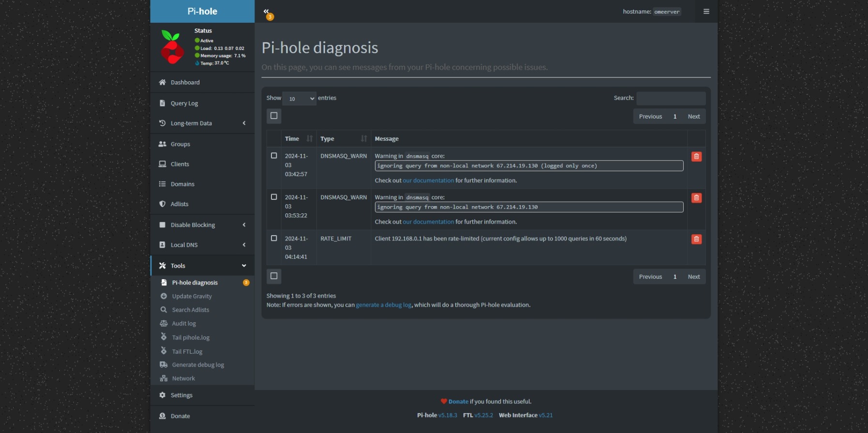Viewport: 868px width, 433px height.
Task: Click the Settings gear icon
Action: tap(163, 395)
